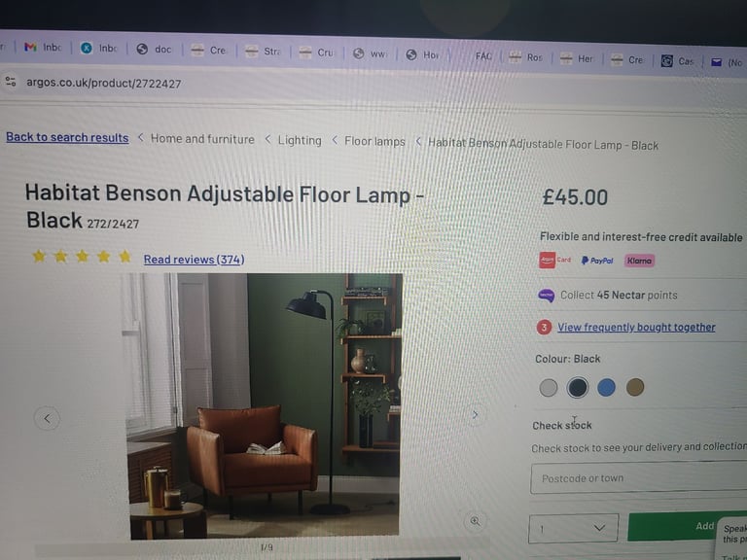Click the Klarna payment badge
This screenshot has width=747, height=560.
[x=639, y=261]
